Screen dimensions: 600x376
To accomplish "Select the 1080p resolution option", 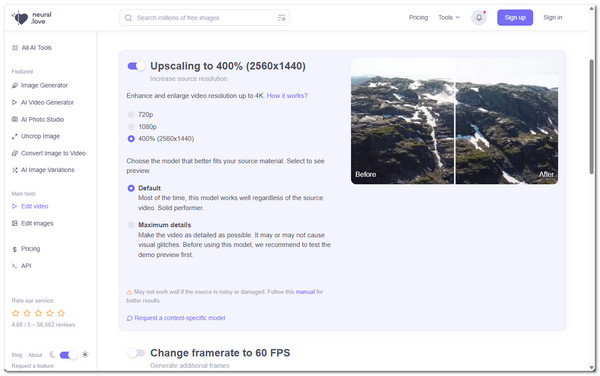I will coord(131,127).
